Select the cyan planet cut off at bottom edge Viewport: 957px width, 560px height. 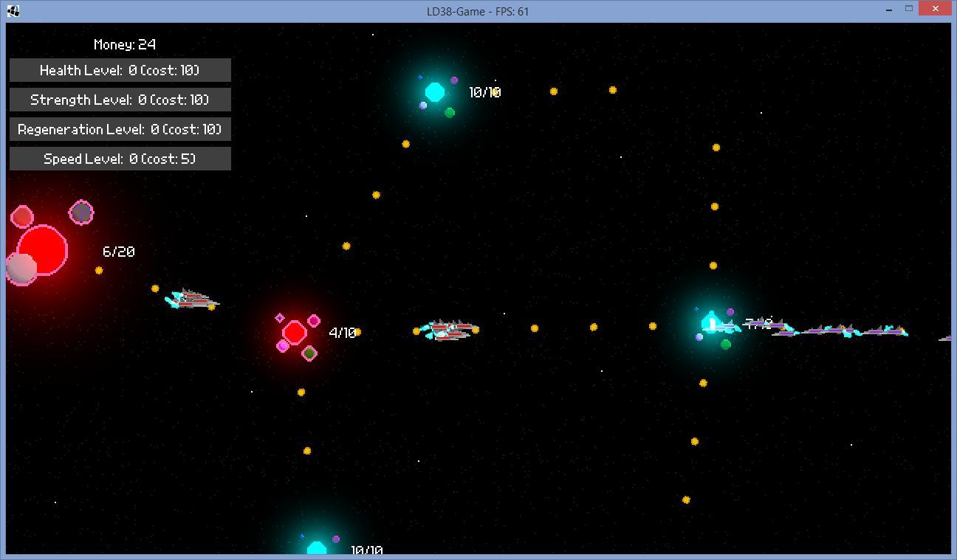click(317, 549)
